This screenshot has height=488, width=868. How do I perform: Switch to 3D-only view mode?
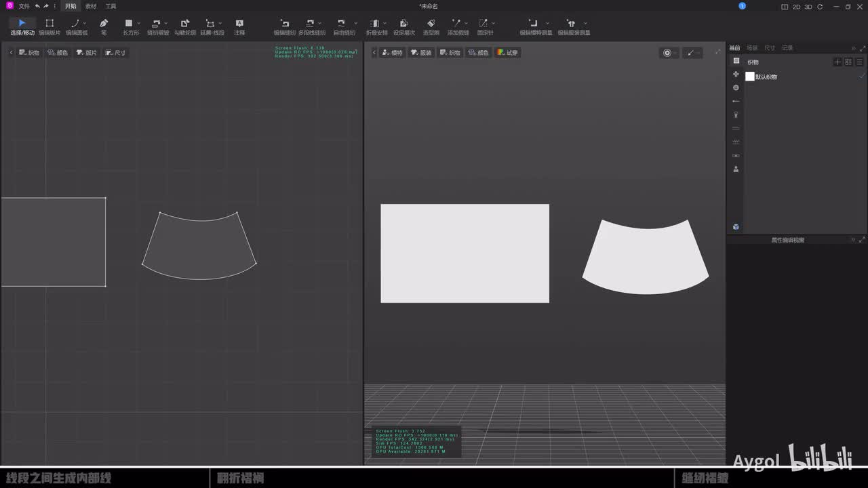coord(808,7)
